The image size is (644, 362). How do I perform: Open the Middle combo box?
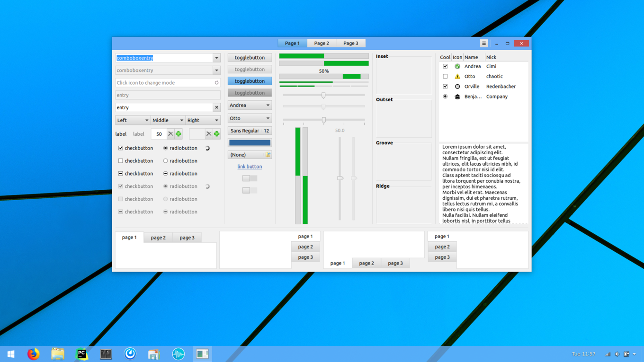coord(168,120)
